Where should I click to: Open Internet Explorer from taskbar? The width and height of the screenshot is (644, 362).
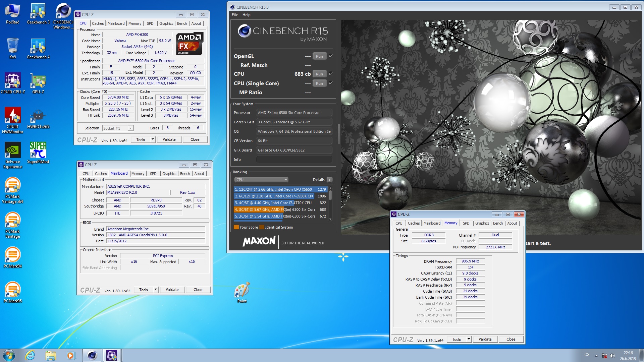click(x=30, y=355)
